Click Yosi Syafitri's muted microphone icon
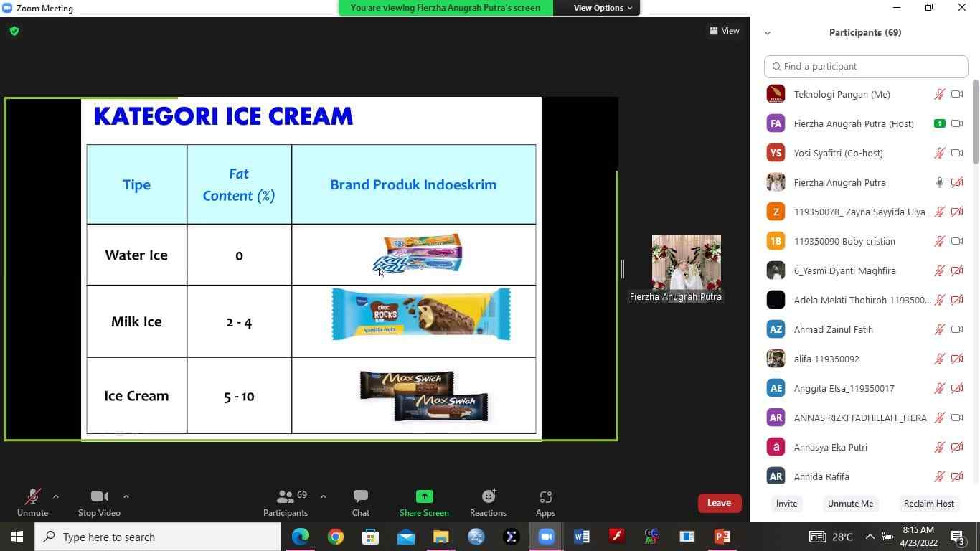The height and width of the screenshot is (551, 980). 939,153
